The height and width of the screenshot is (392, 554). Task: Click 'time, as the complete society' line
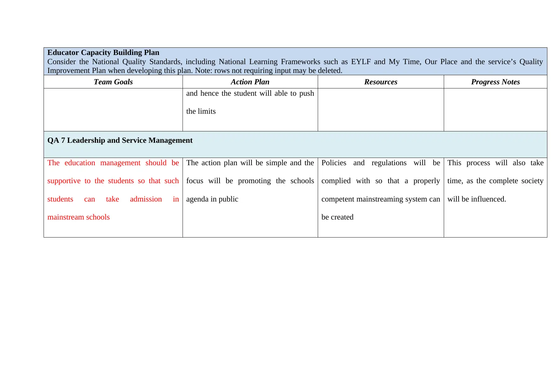(495, 181)
